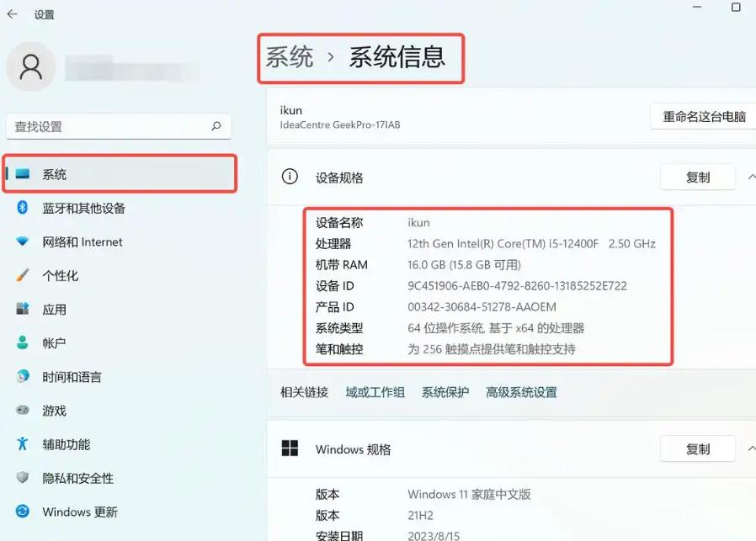Collapse the 设备规格 section chevron
The height and width of the screenshot is (541, 756).
coord(751,177)
